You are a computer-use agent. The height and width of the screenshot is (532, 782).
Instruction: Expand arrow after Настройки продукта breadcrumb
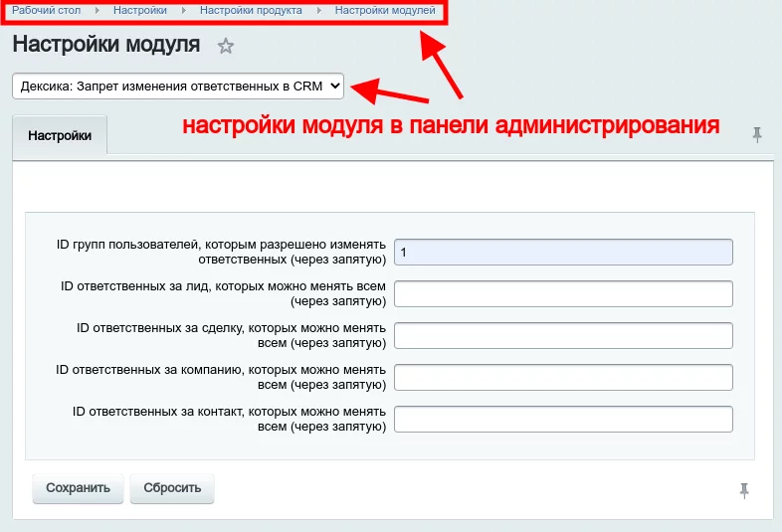point(318,10)
